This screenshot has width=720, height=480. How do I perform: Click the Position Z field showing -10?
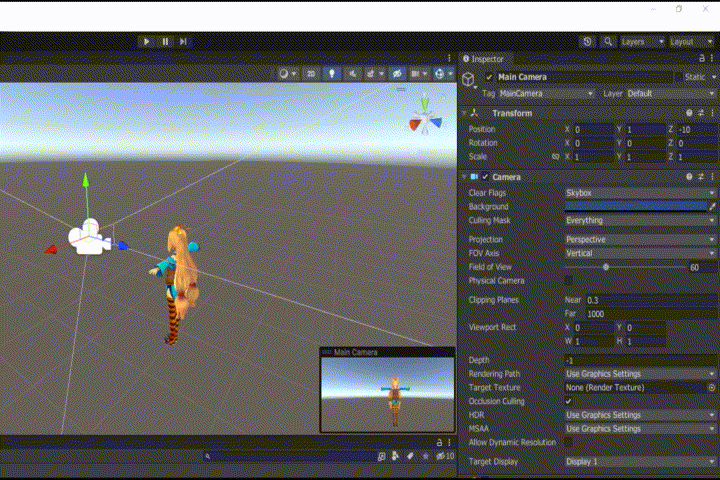tap(696, 130)
